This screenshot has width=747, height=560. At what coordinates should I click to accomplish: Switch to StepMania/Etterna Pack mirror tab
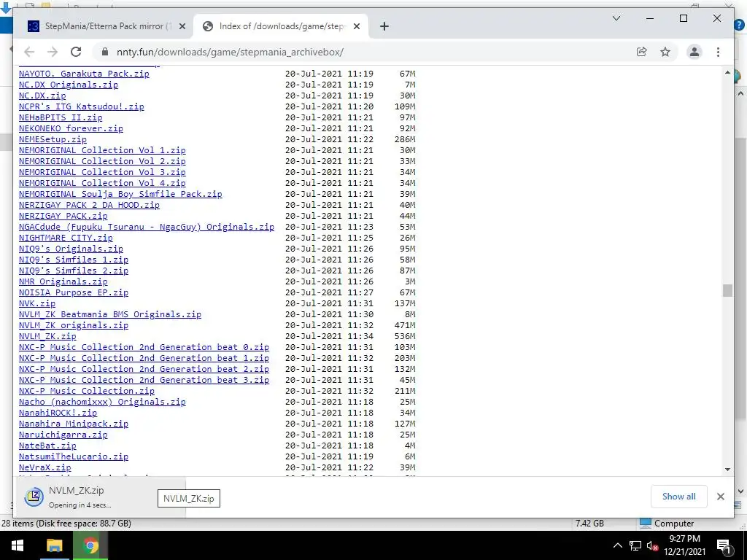click(107, 27)
